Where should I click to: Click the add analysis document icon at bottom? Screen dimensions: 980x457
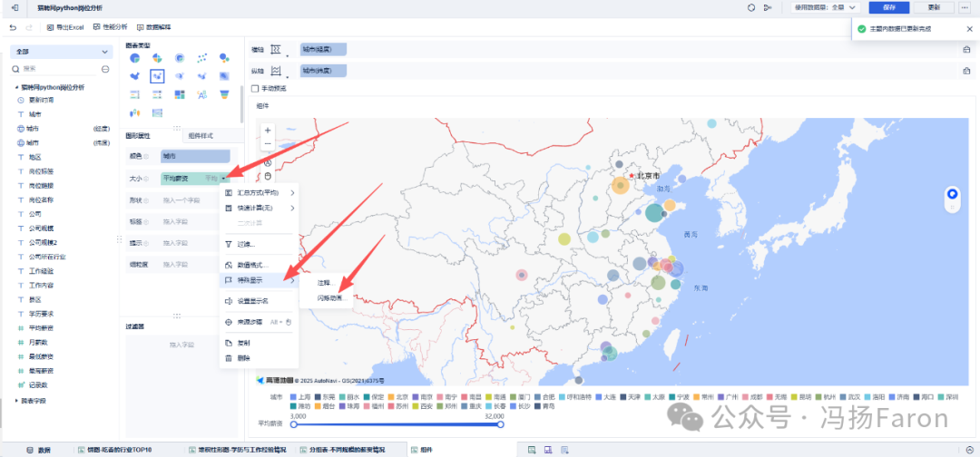pos(564,450)
